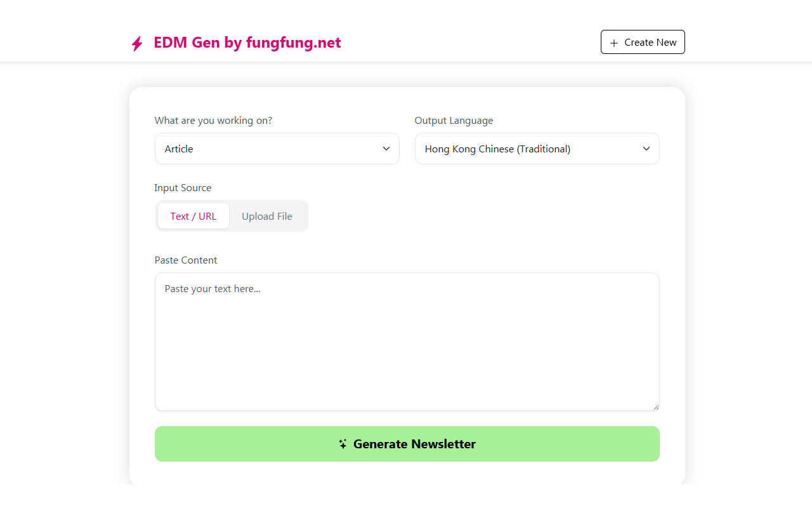Image resolution: width=812 pixels, height=508 pixels.
Task: Open the EDM Gen by fungfung.net title link
Action: tap(247, 43)
